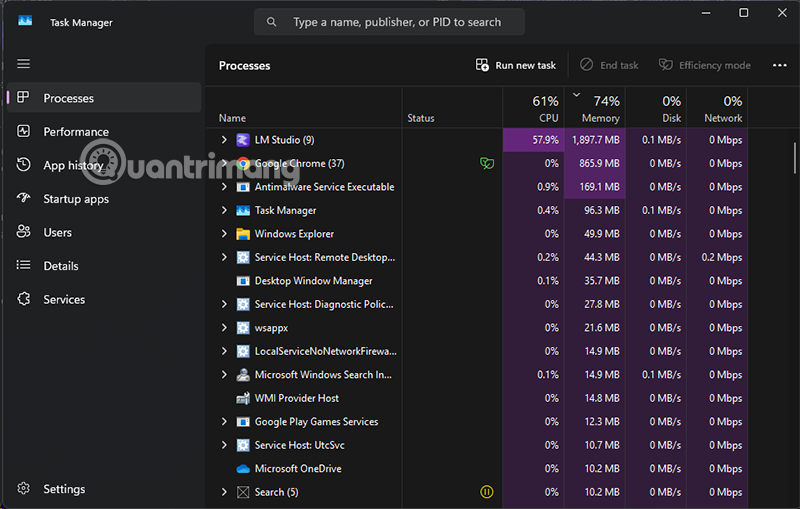Screen dimensions: 800x509
Task: Expand the Antimalware Service Executable group
Action: [x=224, y=187]
